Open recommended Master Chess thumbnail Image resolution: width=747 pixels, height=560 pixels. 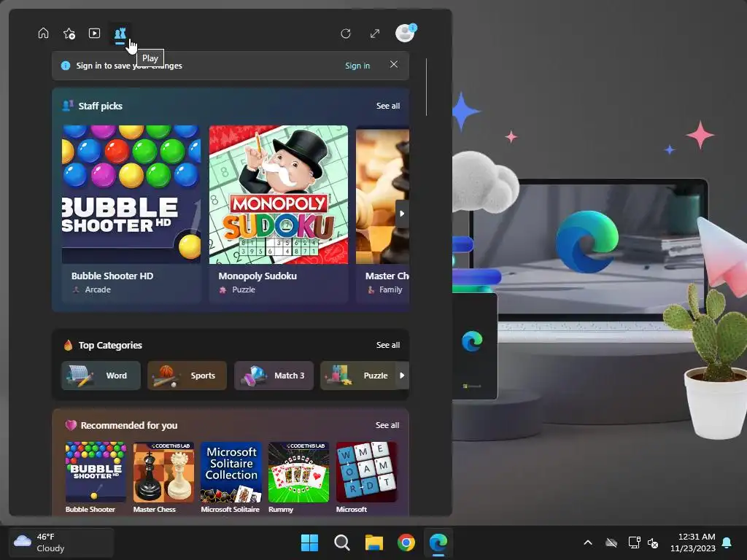pyautogui.click(x=163, y=472)
